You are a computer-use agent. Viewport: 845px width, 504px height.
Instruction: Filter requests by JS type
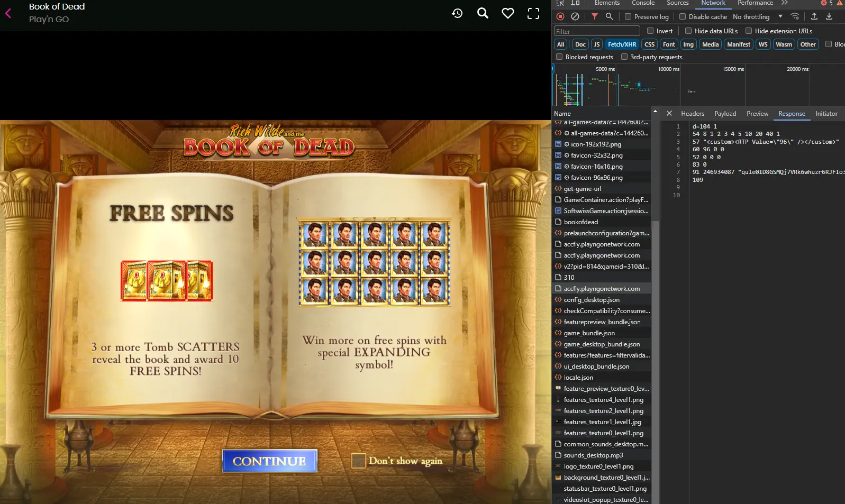pos(597,44)
